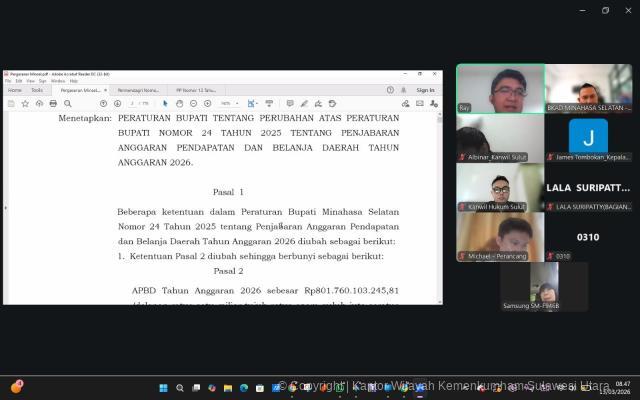Click the page number input field
This screenshot has height=400, width=640.
tap(133, 103)
